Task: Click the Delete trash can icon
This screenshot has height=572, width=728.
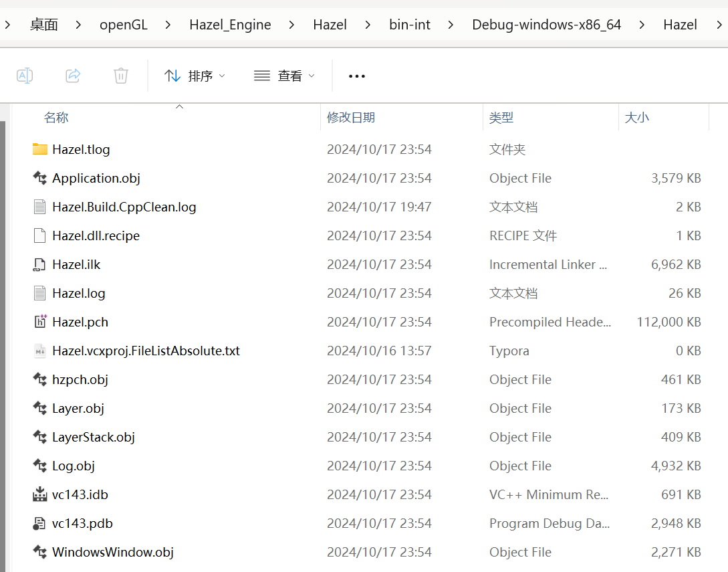Action: 121,76
